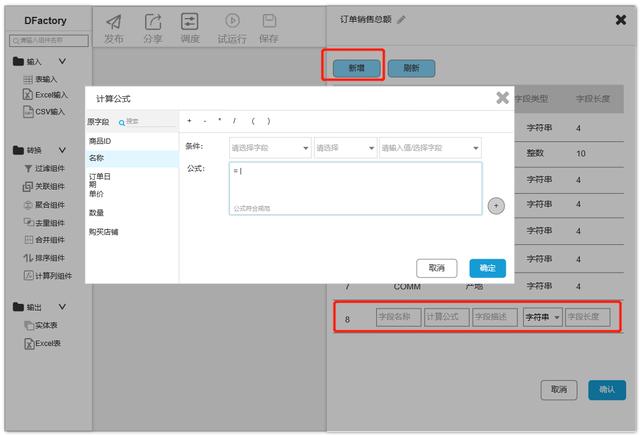640x435 pixels.
Task: Open 请输入值/选择字段 dropdown
Action: pyautogui.click(x=430, y=148)
